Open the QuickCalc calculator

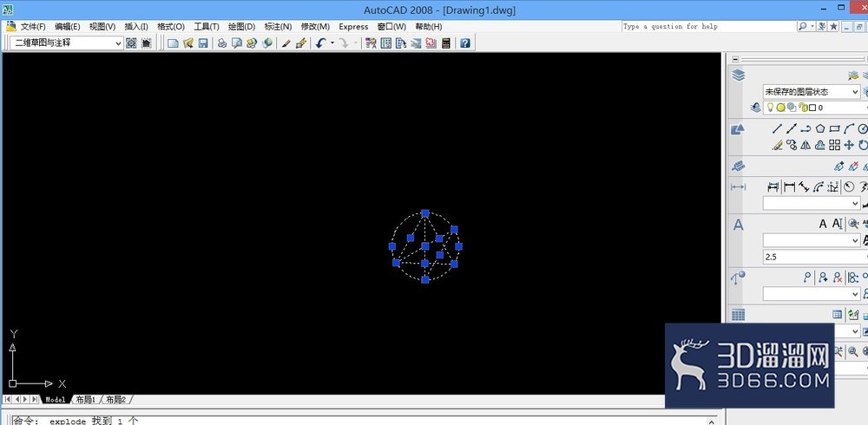(446, 42)
